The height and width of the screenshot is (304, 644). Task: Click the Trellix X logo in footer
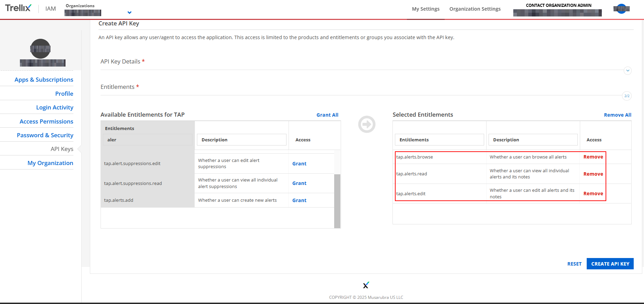click(x=366, y=285)
